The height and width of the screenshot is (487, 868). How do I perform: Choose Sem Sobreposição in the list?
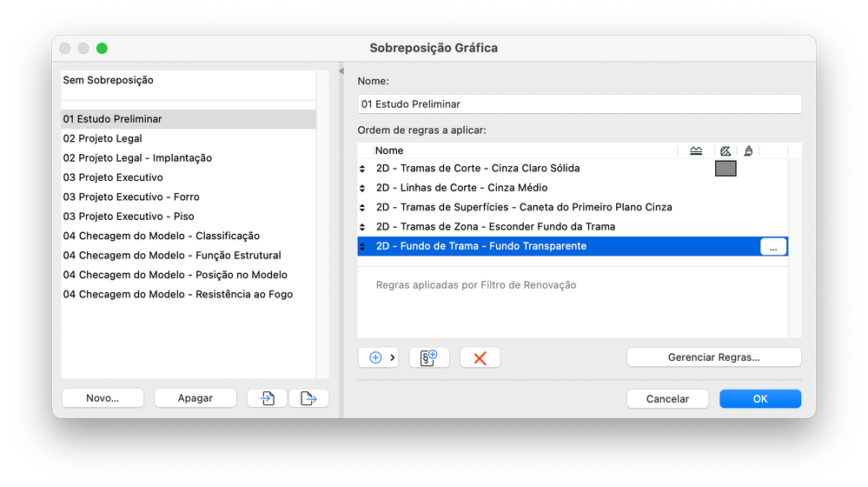pos(108,80)
